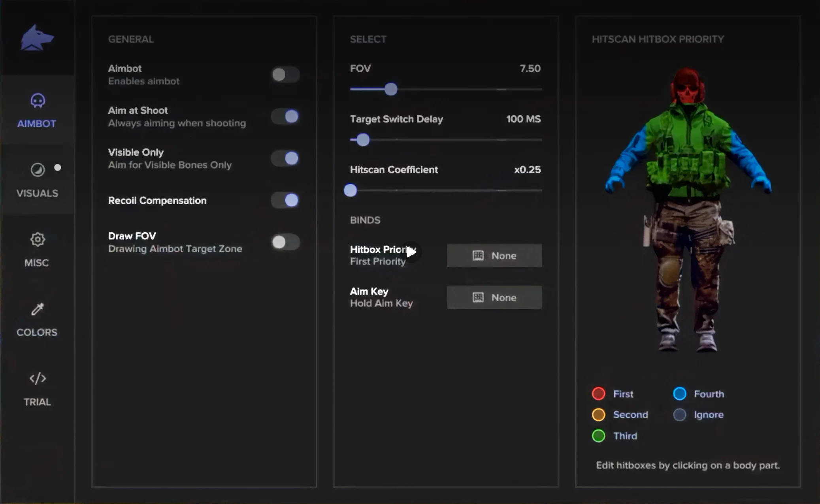Toggle the Aim at Shoot switch
820x504 pixels.
coord(285,117)
